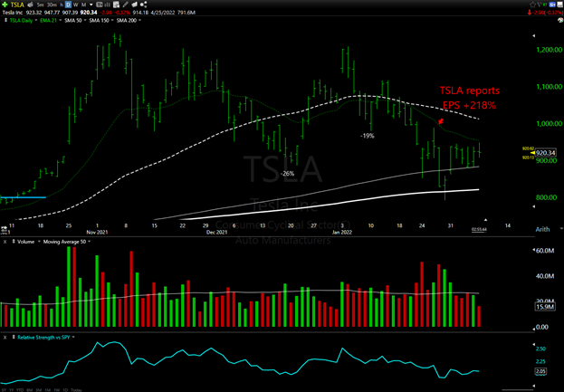Click the -19% annotation label
Screen dimensions: 564x392
point(368,136)
